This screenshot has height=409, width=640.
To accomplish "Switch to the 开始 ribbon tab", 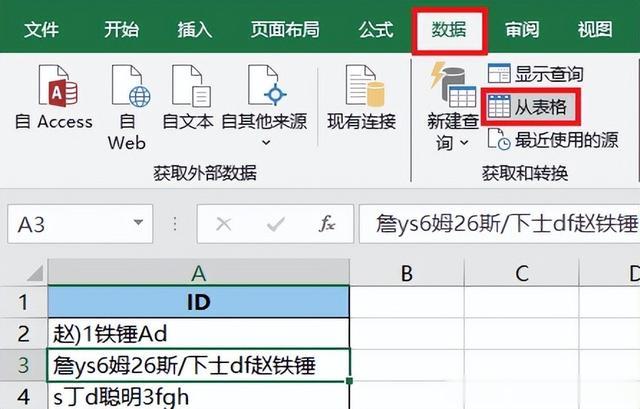I will [x=121, y=29].
